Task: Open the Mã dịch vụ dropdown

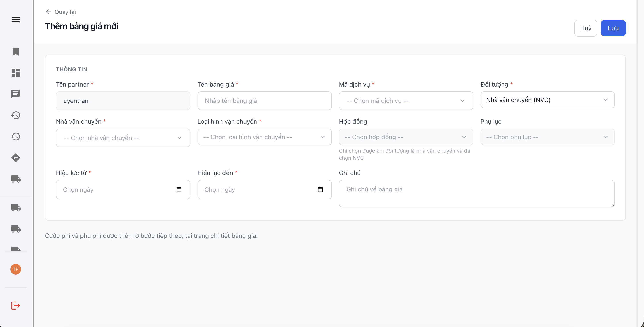Action: tap(406, 101)
